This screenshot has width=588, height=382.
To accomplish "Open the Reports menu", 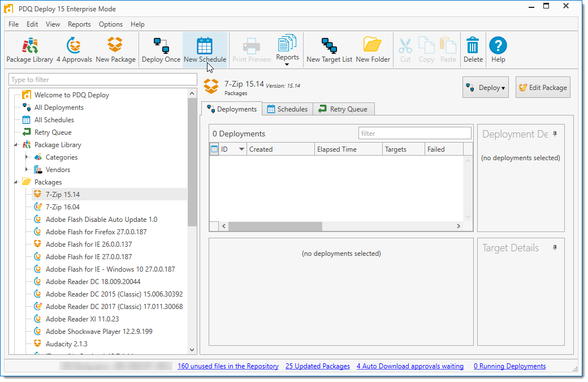I will point(79,24).
